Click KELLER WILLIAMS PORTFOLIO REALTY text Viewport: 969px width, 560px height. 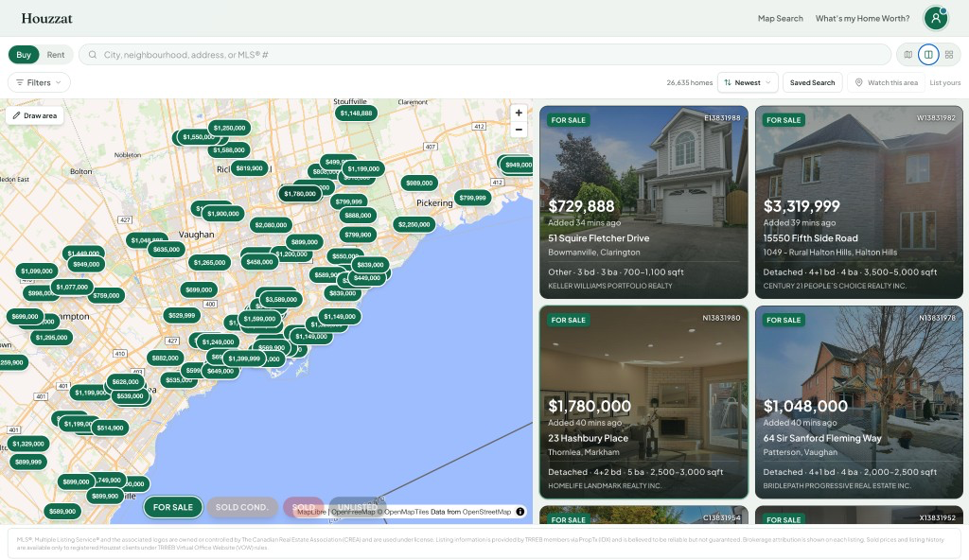[x=610, y=286]
